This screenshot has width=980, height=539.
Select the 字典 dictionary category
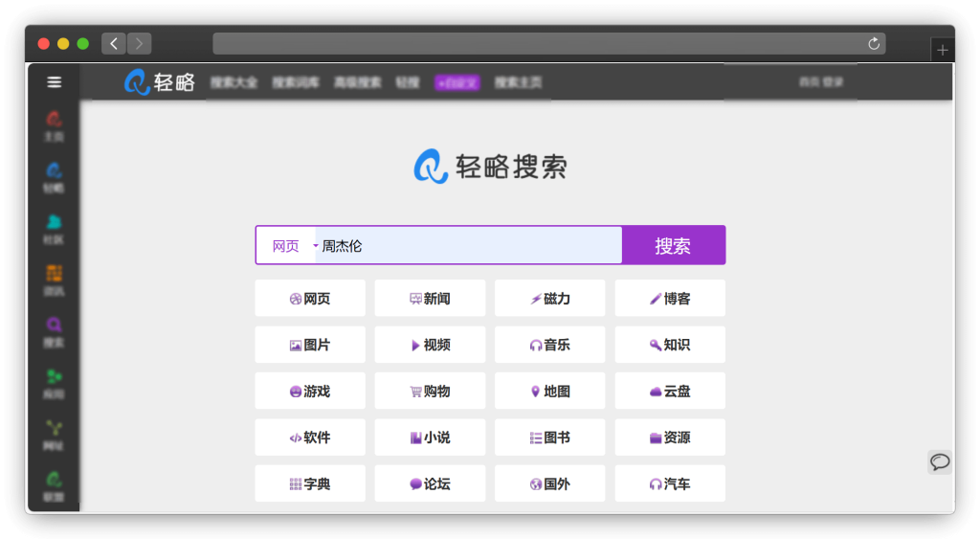[310, 483]
